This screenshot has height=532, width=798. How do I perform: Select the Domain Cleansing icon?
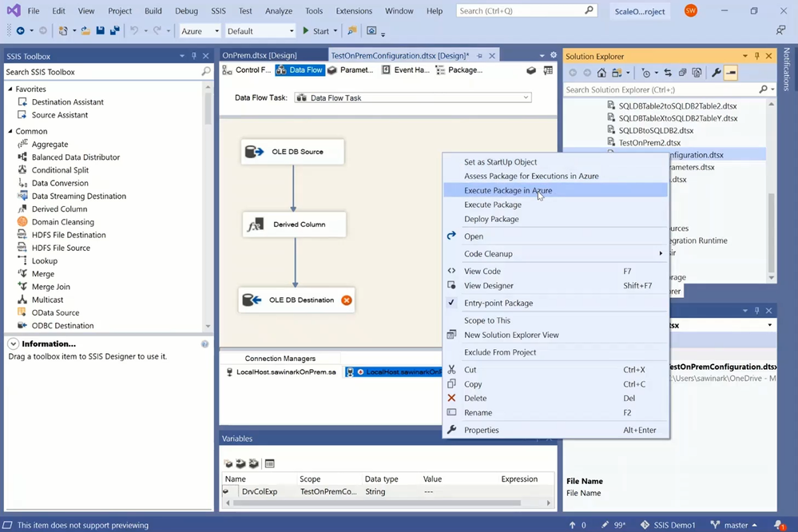[x=22, y=221]
